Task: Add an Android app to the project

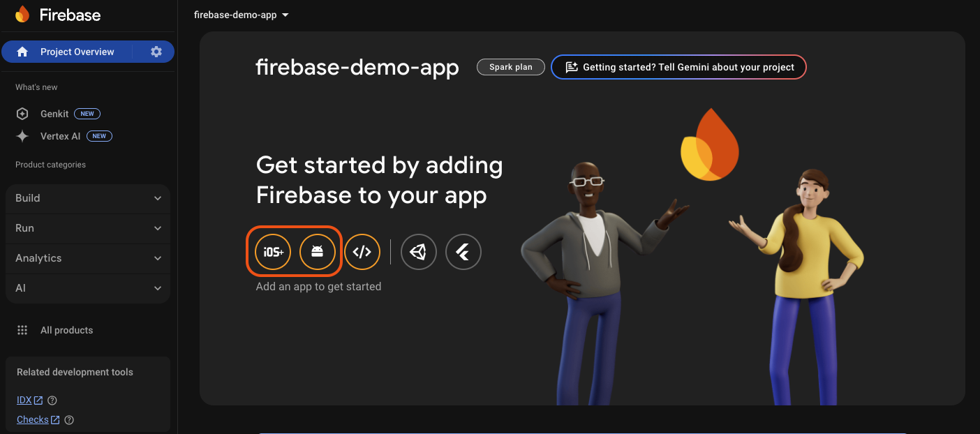Action: (x=318, y=252)
